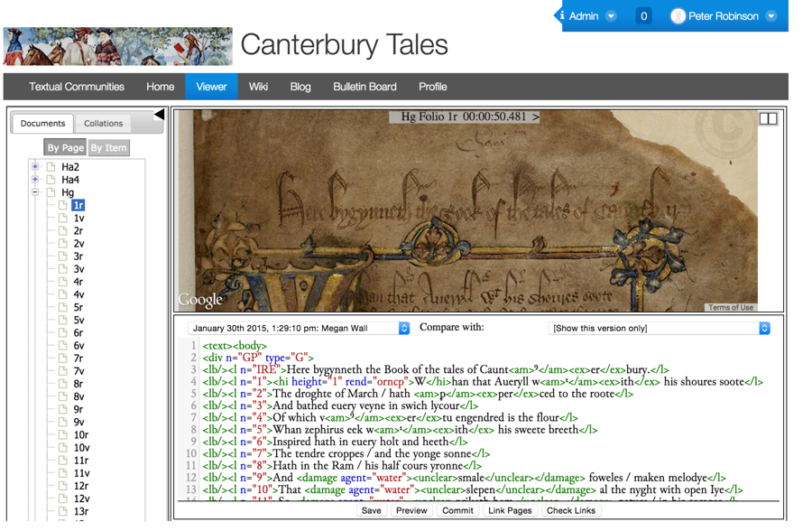This screenshot has width=812, height=531.
Task: Select the Hg document label
Action: pos(68,192)
